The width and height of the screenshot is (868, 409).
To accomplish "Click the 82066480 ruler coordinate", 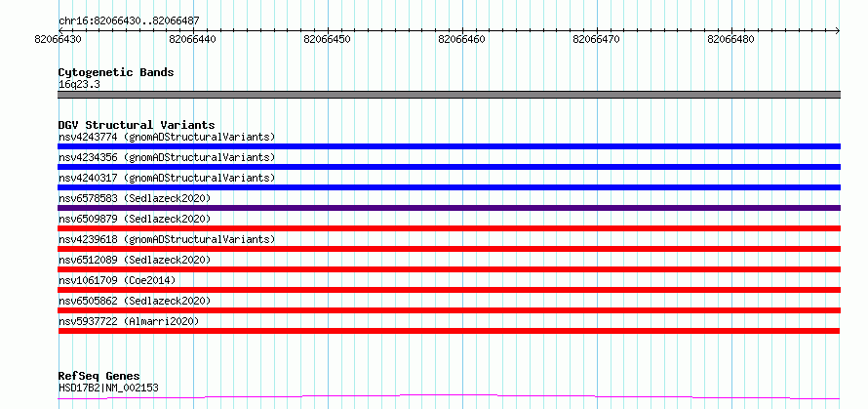I will [x=731, y=39].
